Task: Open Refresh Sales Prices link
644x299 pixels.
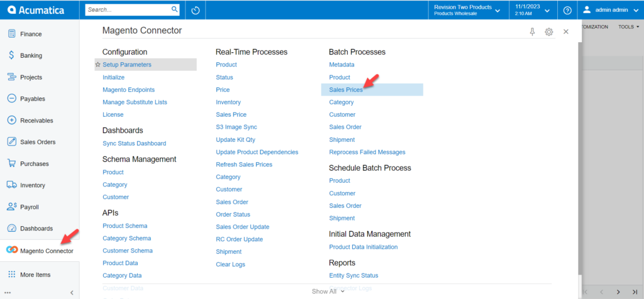Action: (244, 165)
